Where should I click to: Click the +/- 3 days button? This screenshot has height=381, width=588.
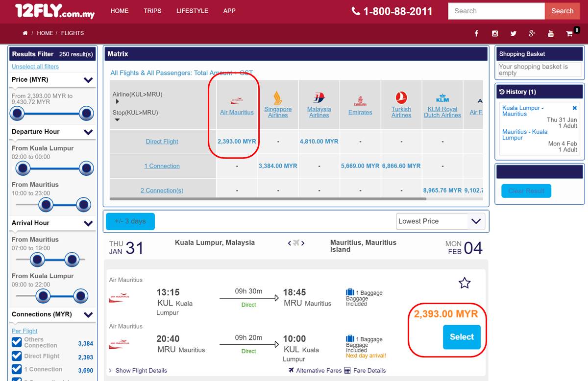tap(130, 221)
